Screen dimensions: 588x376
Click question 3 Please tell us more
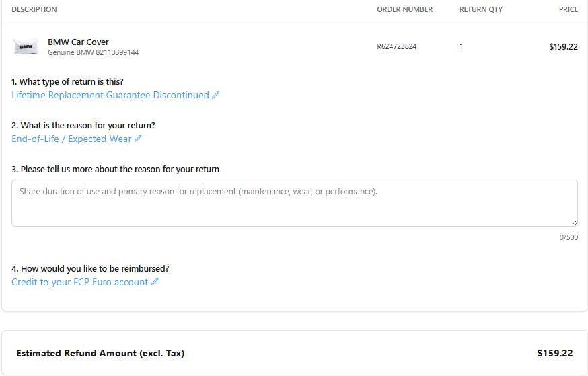[x=116, y=169]
